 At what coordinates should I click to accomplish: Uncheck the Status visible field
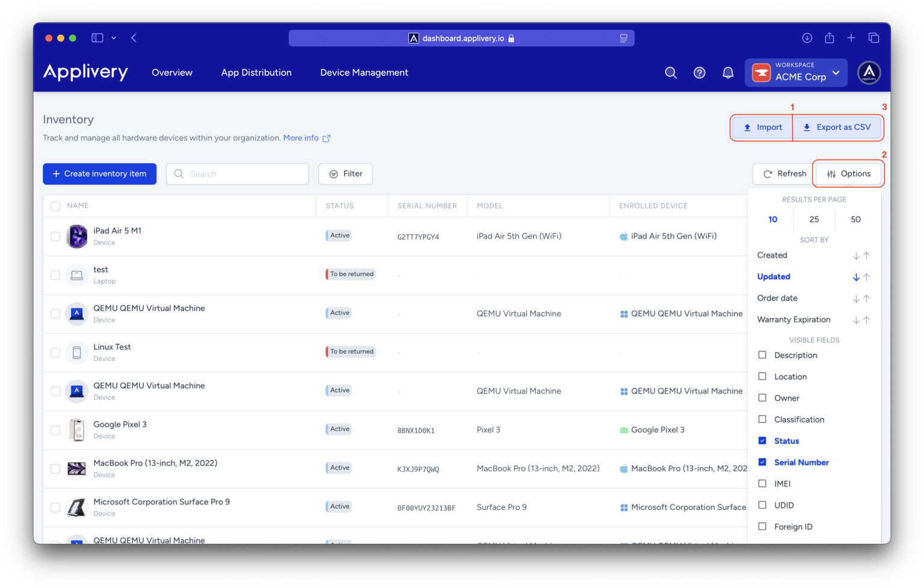762,441
